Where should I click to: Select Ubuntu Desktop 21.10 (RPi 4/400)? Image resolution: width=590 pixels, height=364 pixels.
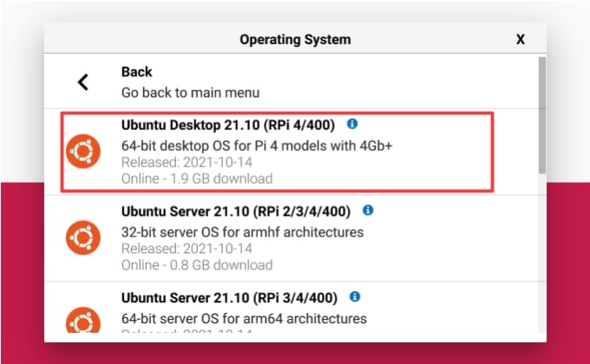coord(292,152)
